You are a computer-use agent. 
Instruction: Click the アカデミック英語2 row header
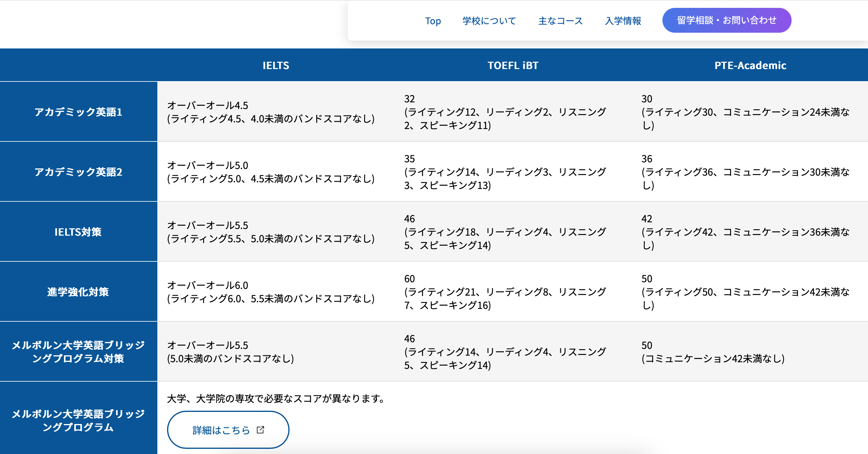[79, 172]
